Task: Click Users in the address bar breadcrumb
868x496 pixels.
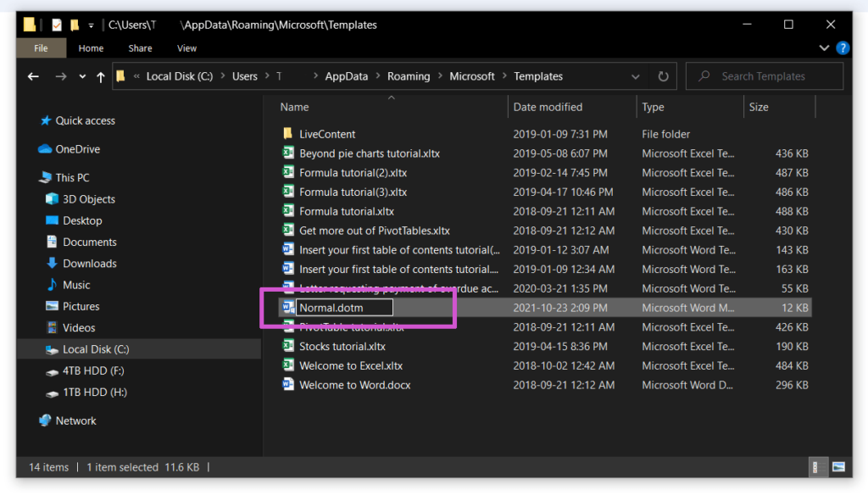Action: click(245, 76)
